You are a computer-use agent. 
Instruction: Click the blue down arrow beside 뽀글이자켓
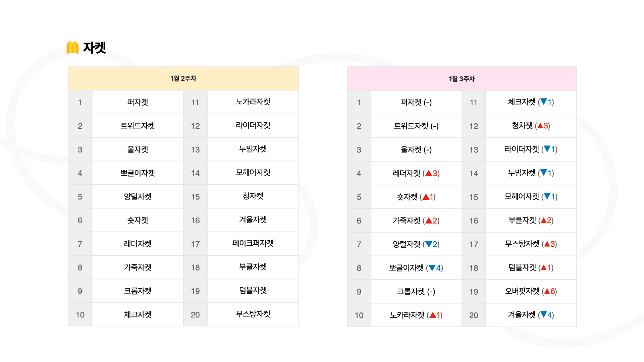432,268
